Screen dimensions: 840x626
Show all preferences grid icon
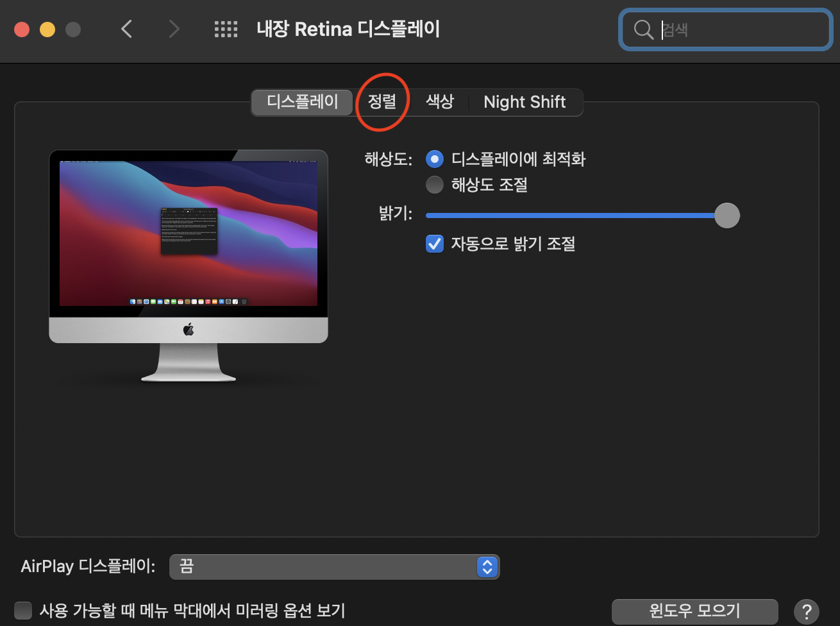pyautogui.click(x=226, y=29)
